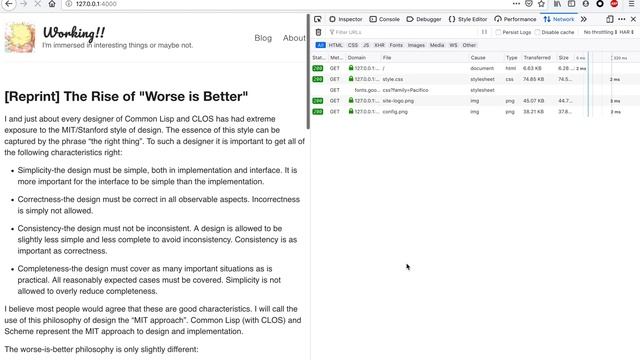Go to the browser home page
The image size is (640, 360).
(x=52, y=4)
